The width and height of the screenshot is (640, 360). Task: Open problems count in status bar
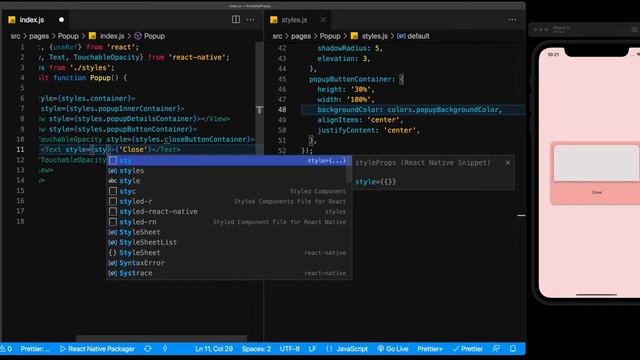point(6,349)
